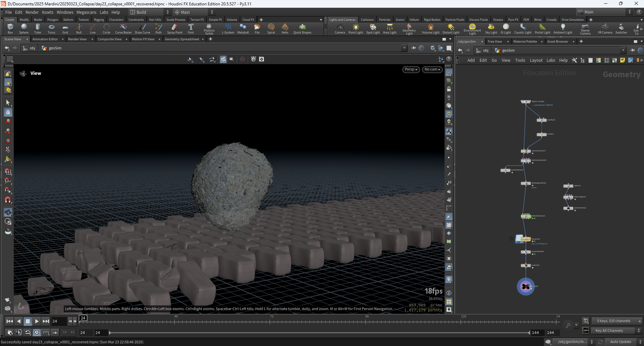644x346 pixels.
Task: Create a Spot Light from the shelf
Action: tap(373, 29)
